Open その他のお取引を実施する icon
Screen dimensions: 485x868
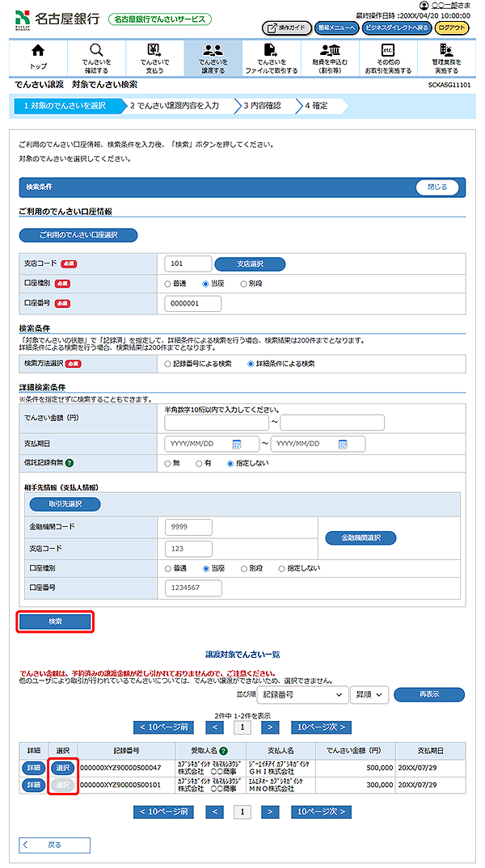tap(387, 51)
